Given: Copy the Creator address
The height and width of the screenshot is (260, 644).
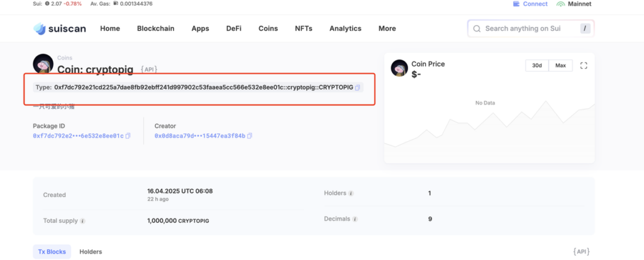Looking at the screenshot, I should [x=250, y=136].
